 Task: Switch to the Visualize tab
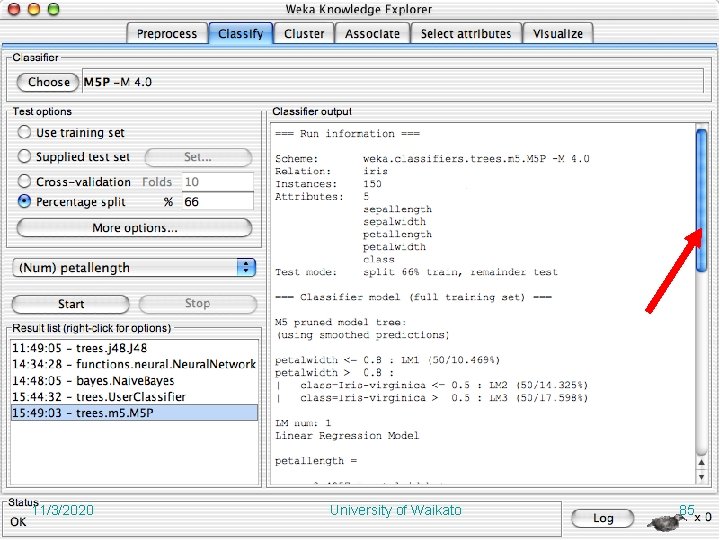click(558, 34)
